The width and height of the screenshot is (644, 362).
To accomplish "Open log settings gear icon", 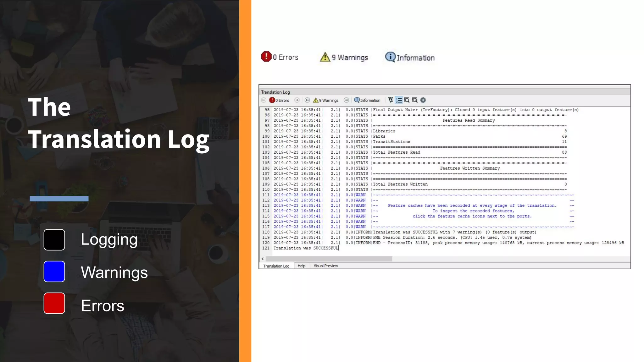I will (423, 100).
